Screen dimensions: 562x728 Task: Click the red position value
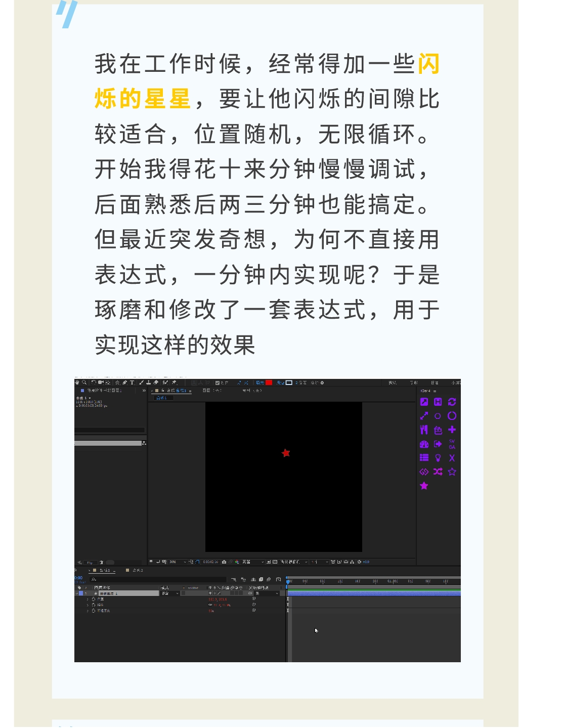coord(218,599)
